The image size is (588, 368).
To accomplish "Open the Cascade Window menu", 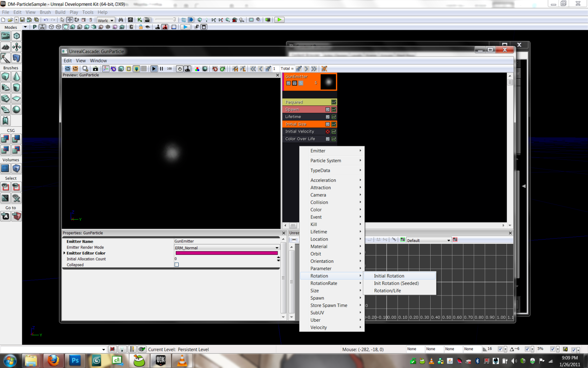I will [98, 60].
